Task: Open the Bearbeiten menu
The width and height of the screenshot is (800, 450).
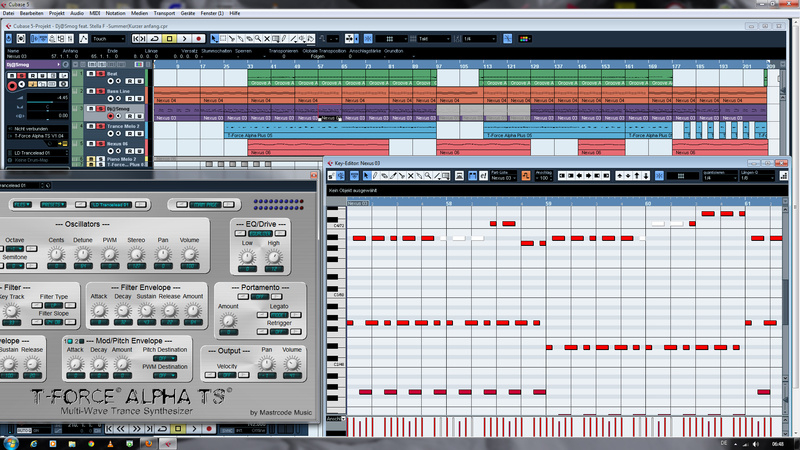Action: 32,13
